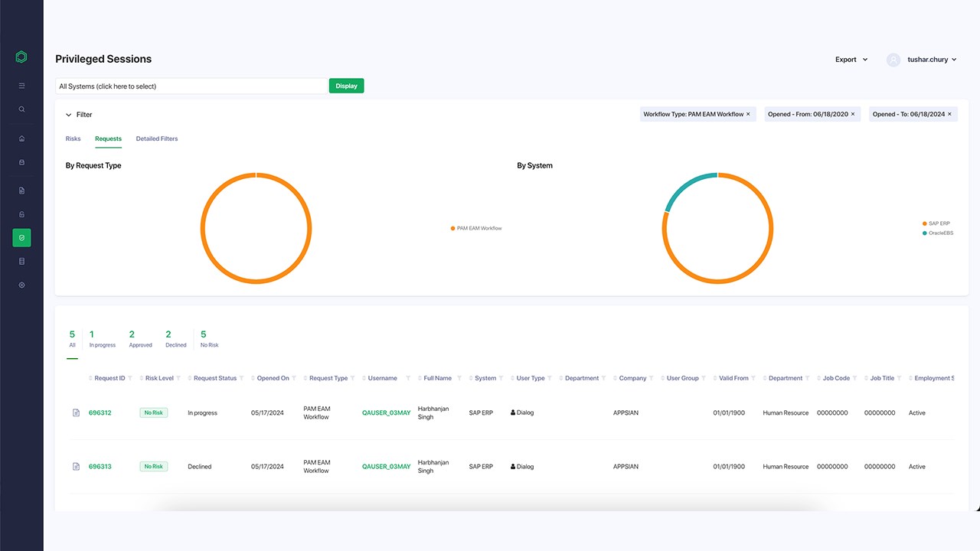Open the document icon in sidebar
The width and height of the screenshot is (980, 551).
point(21,191)
